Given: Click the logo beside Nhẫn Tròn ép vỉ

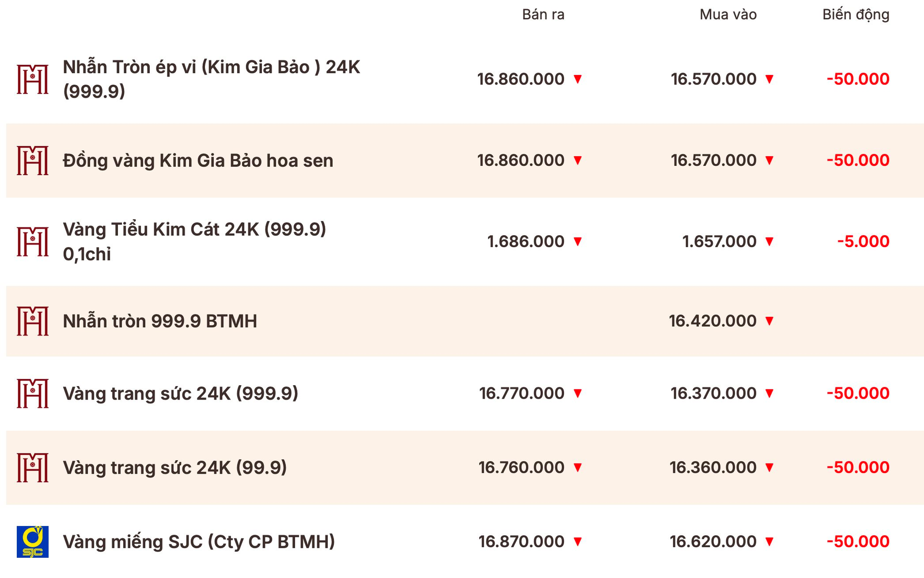Looking at the screenshot, I should [33, 79].
